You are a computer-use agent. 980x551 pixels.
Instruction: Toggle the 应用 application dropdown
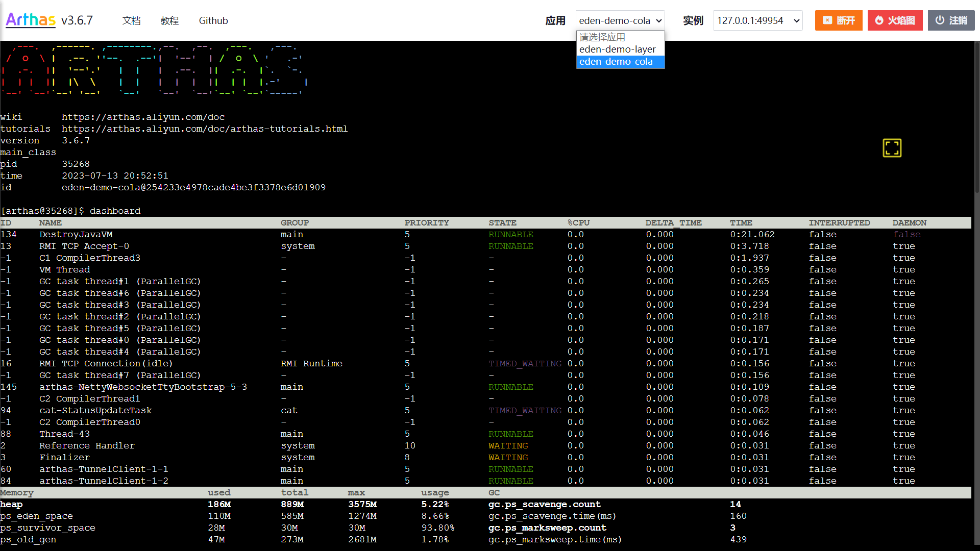pos(620,20)
